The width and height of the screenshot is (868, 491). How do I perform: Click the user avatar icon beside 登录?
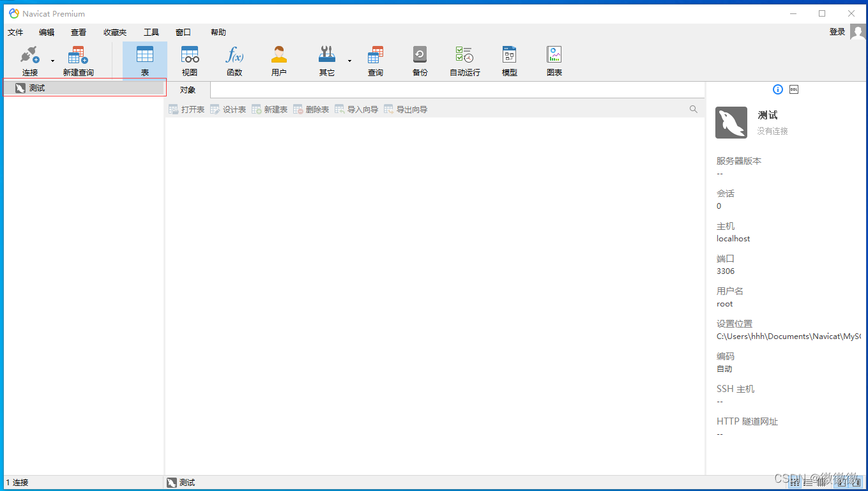(858, 32)
